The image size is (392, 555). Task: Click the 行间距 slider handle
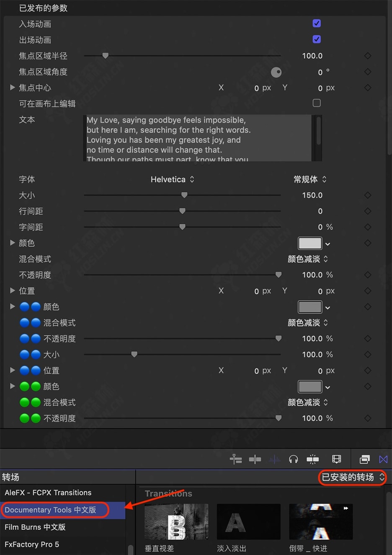point(182,211)
